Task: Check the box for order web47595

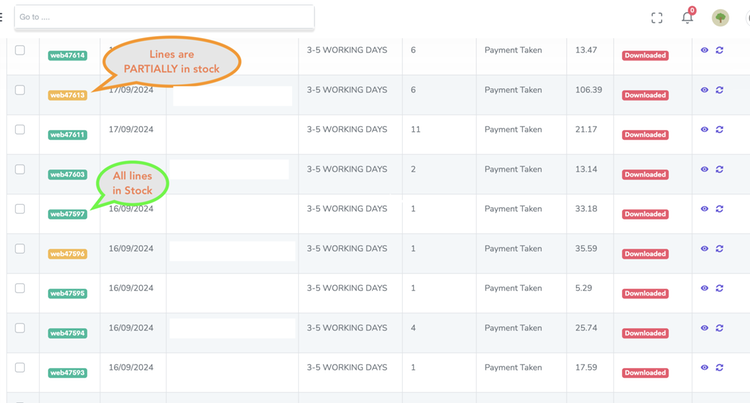Action: [20, 288]
